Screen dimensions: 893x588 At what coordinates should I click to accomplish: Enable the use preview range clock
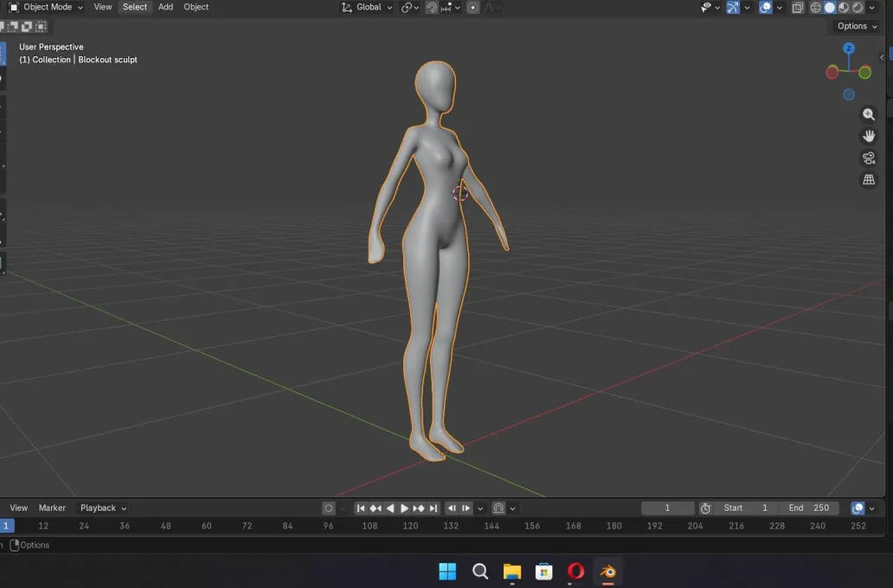coord(705,508)
